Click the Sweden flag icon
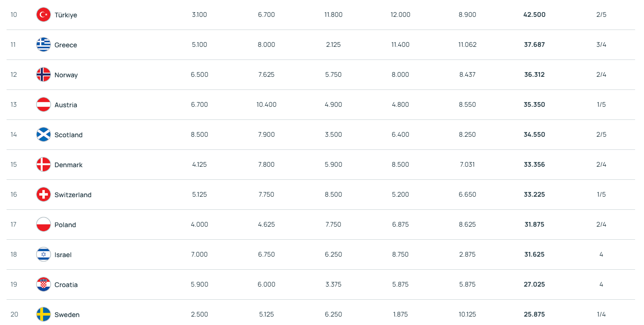This screenshot has height=325, width=644. point(44,315)
